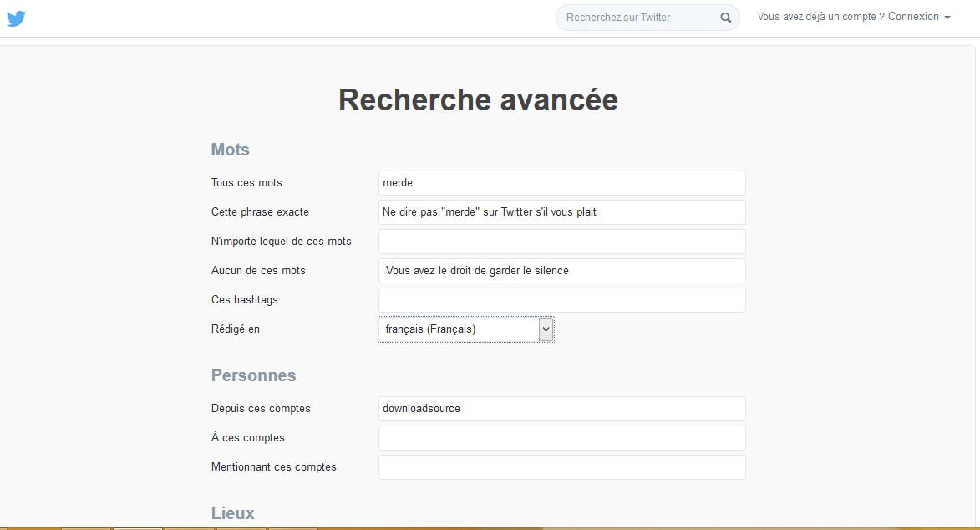980x530 pixels.
Task: Click the empty 'Mentionnant ces comptes' field
Action: coord(562,467)
